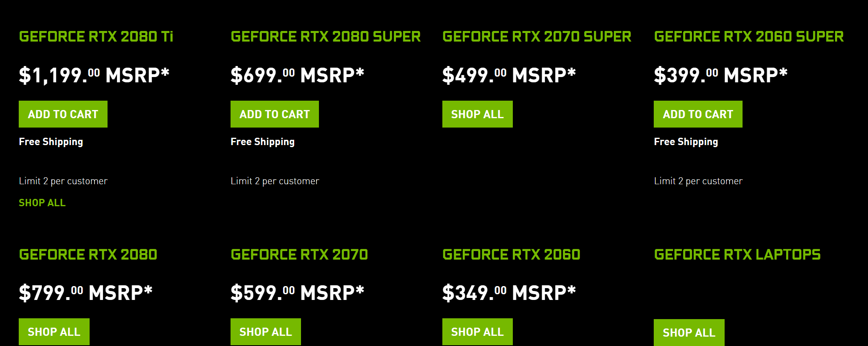
Task: Open the GEFORCE RTX 2080 SUPER heading
Action: (325, 37)
